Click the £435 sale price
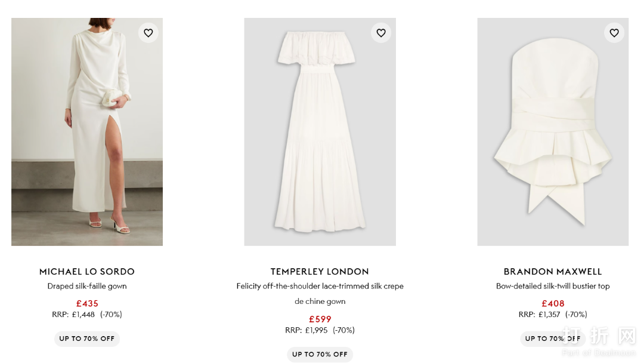Image resolution: width=644 pixels, height=363 pixels. [x=87, y=303]
